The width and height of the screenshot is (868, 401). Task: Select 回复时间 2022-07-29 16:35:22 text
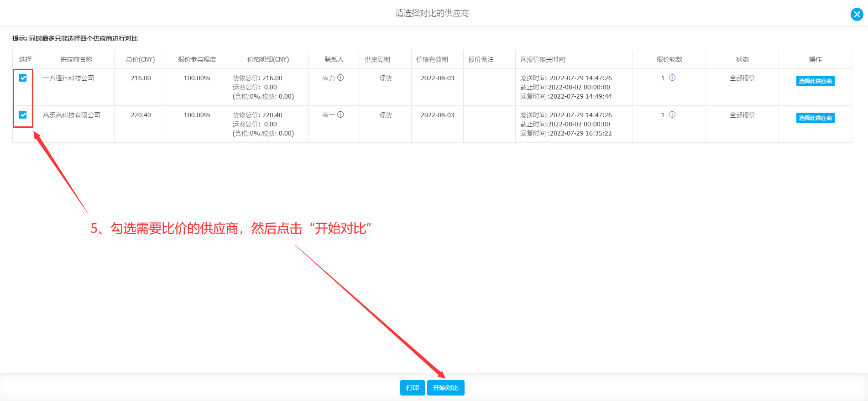[x=566, y=133]
